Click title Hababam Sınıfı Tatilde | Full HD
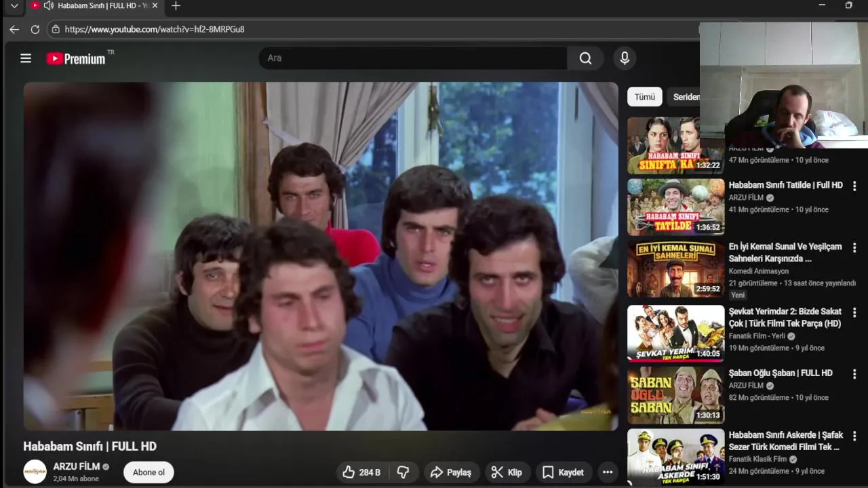This screenshot has height=488, width=868. point(785,185)
